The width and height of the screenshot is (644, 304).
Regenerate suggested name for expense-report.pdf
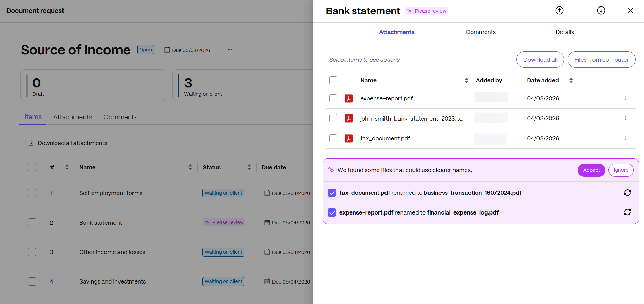click(627, 212)
